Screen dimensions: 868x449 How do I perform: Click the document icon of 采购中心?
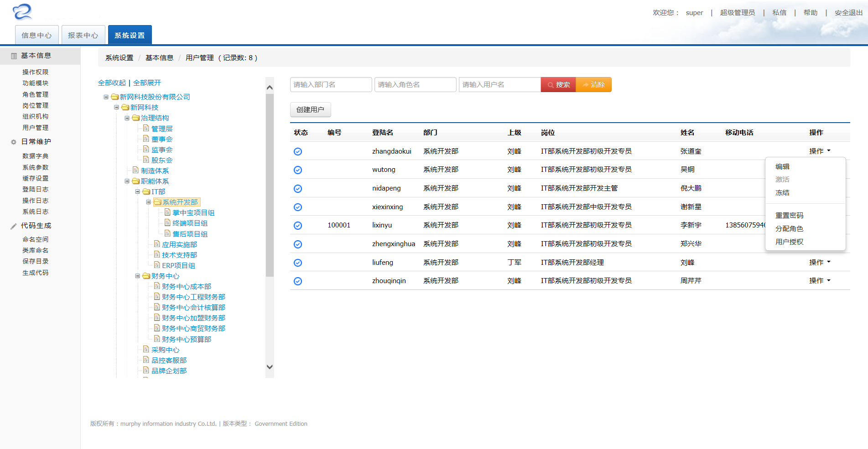point(146,349)
